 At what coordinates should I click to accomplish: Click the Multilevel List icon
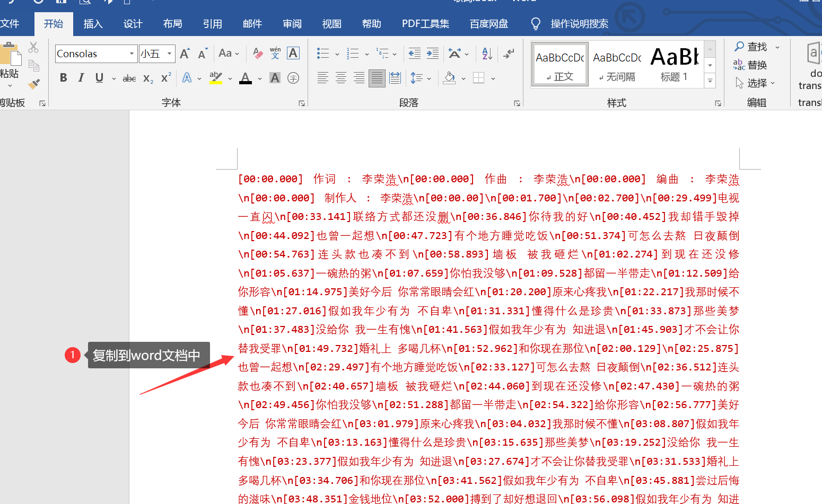[382, 54]
